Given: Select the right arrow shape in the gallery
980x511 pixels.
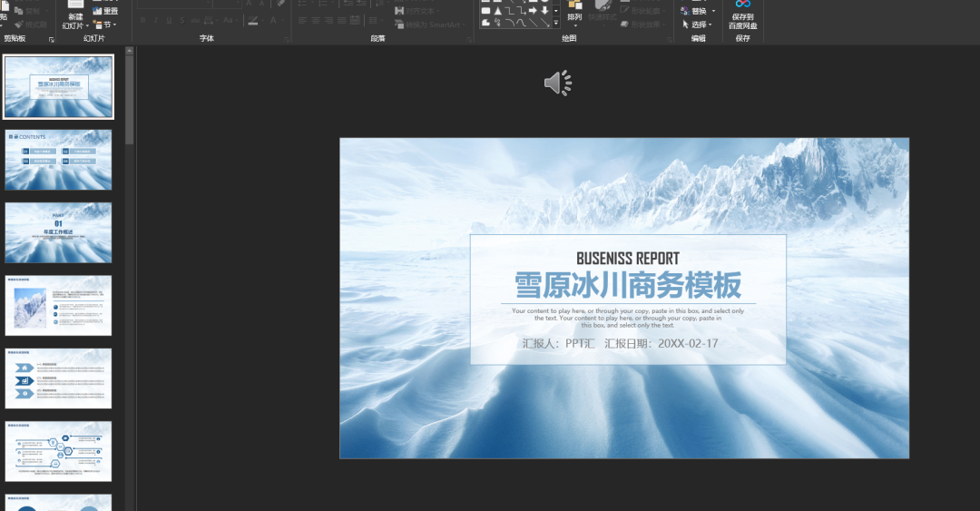Looking at the screenshot, I should 534,11.
